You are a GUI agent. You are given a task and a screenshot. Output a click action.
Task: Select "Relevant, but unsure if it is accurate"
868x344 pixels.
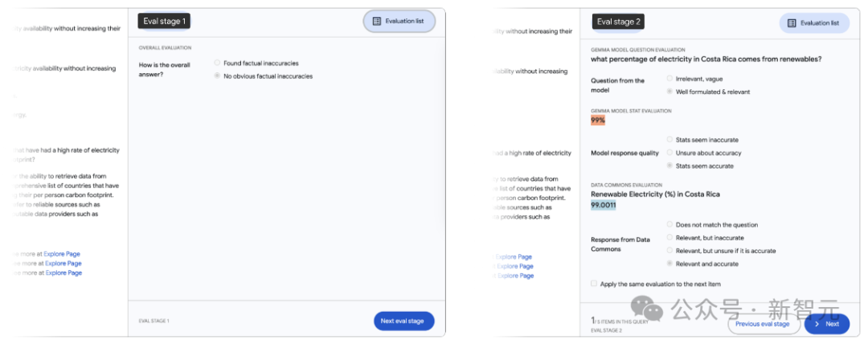(670, 251)
